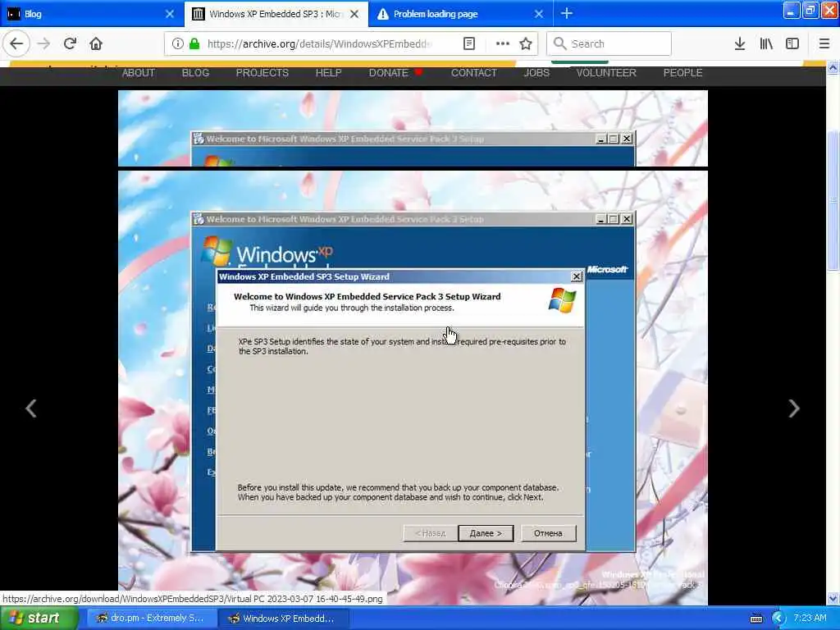Click the scrollbar down arrow

(833, 598)
